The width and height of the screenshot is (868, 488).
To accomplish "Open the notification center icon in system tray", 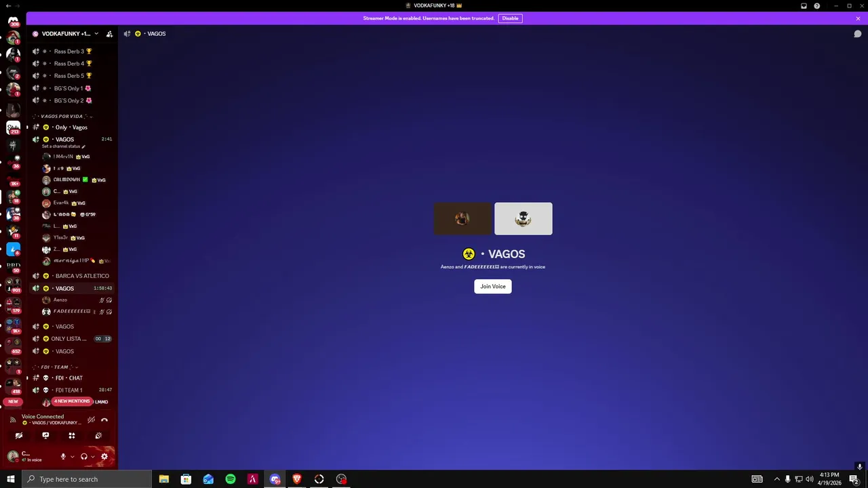I will click(x=854, y=479).
